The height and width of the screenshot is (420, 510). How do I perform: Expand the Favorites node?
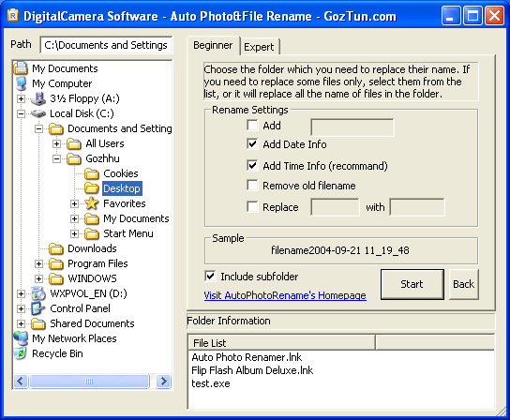coord(74,203)
